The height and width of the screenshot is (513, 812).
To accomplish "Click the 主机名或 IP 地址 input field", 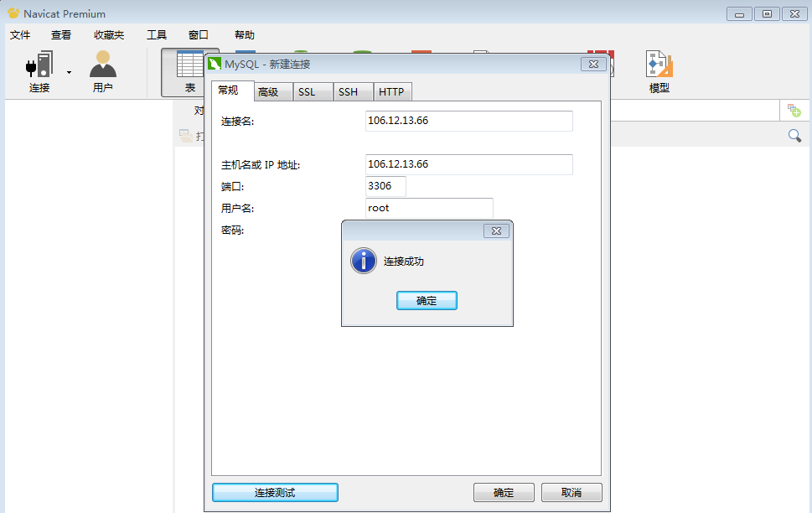I will pyautogui.click(x=468, y=164).
